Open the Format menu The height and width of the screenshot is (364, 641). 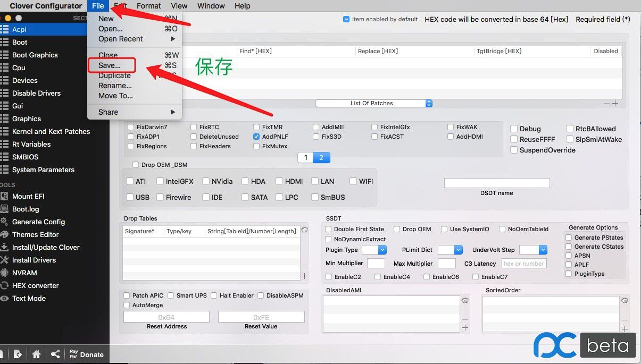pyautogui.click(x=148, y=6)
